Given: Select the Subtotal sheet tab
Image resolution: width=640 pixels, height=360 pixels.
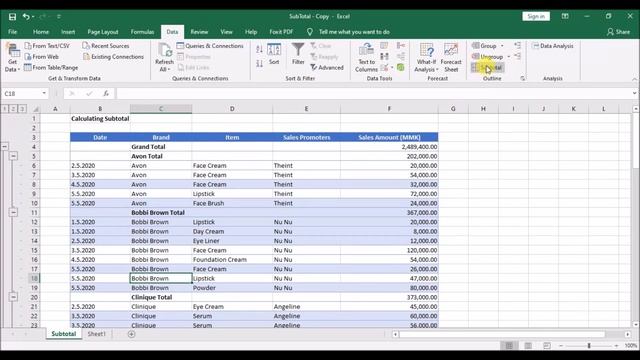Looking at the screenshot, I should [64, 334].
